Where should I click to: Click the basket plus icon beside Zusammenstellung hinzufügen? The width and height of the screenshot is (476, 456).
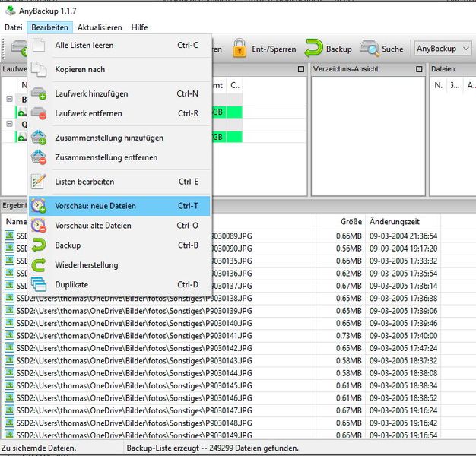(x=39, y=138)
